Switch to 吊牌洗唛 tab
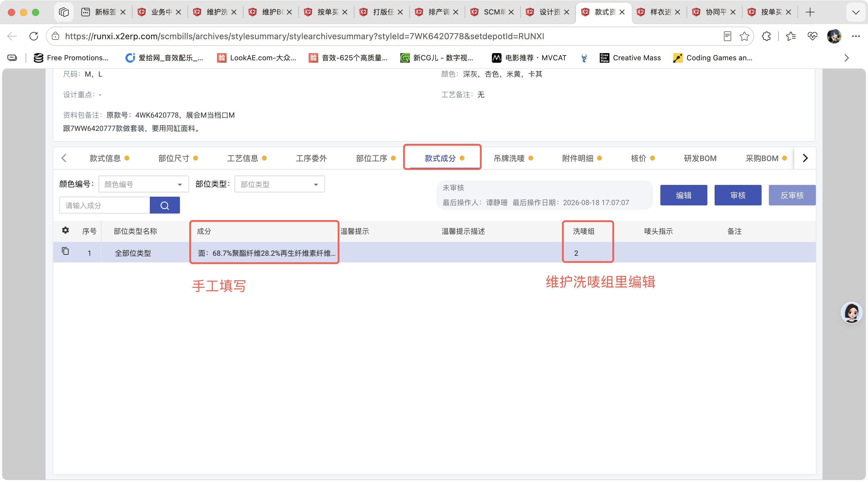The height and width of the screenshot is (482, 868). click(513, 158)
